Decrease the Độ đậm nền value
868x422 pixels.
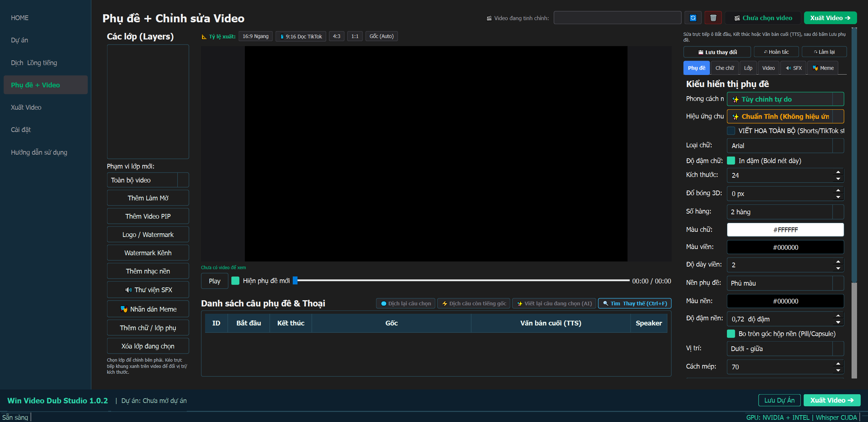coord(838,323)
